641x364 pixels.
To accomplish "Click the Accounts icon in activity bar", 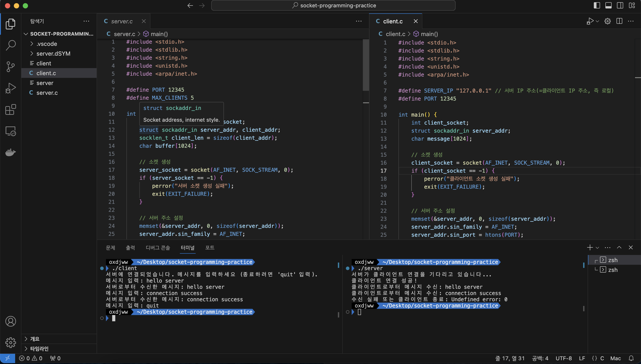I will click(10, 321).
